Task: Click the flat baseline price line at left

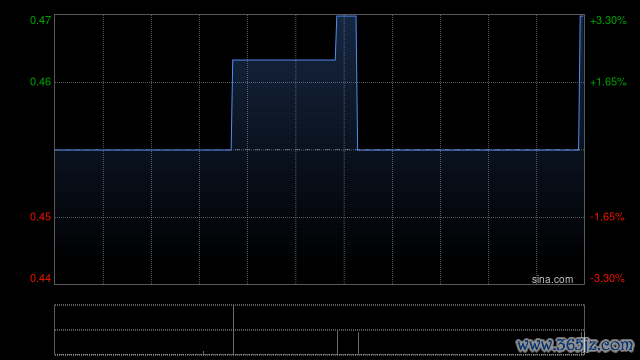Action: [143, 150]
